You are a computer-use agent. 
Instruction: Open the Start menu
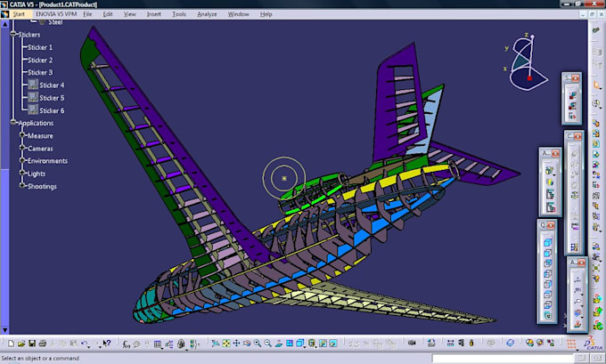pos(19,14)
